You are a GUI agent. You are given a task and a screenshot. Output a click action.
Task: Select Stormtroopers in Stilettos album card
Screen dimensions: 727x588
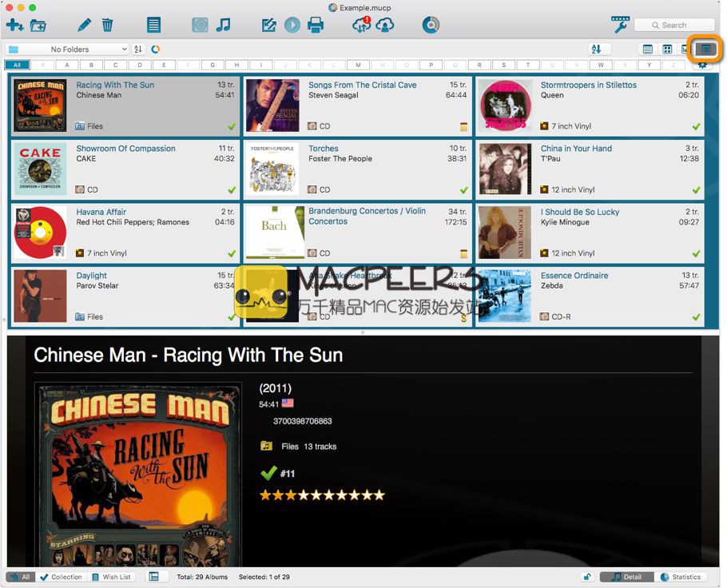coord(590,105)
